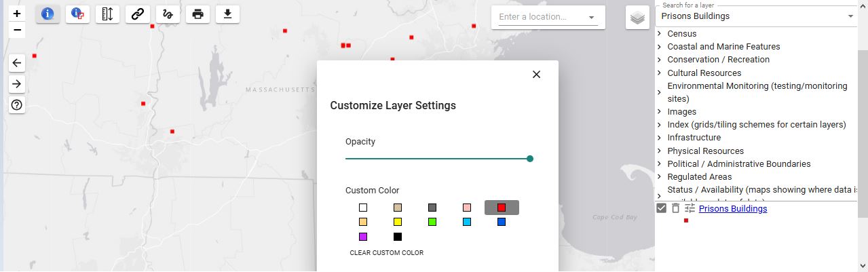Pick the green custom color swatch

coord(432,222)
